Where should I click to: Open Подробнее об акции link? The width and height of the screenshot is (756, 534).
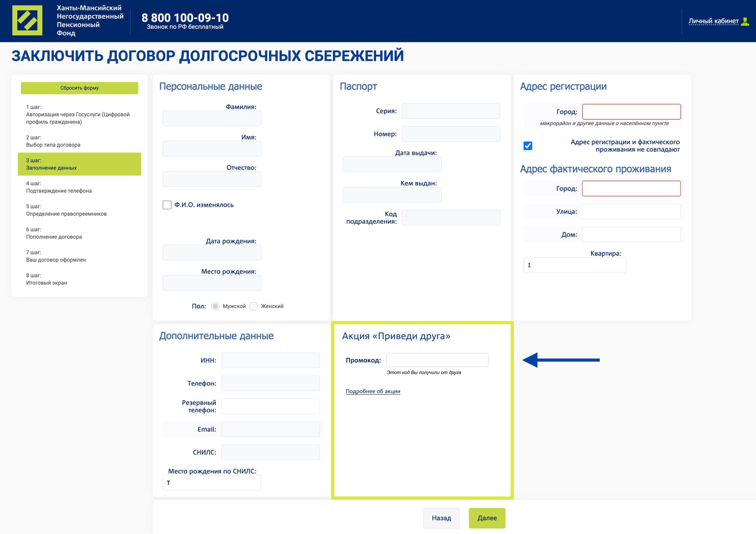click(x=373, y=391)
